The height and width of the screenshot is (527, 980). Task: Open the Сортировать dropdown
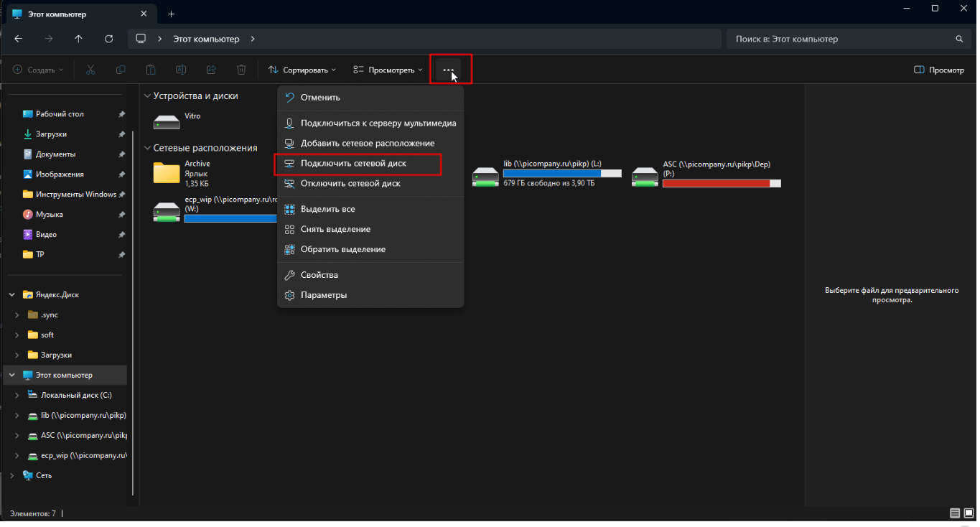[x=302, y=70]
